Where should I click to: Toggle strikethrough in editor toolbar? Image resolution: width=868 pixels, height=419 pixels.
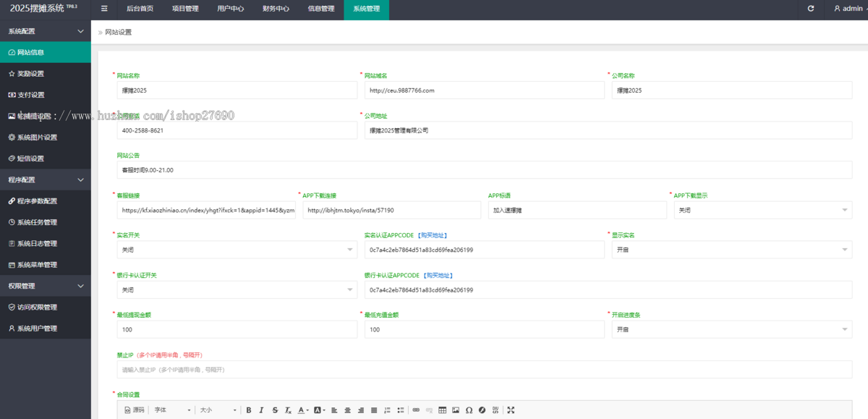275,410
